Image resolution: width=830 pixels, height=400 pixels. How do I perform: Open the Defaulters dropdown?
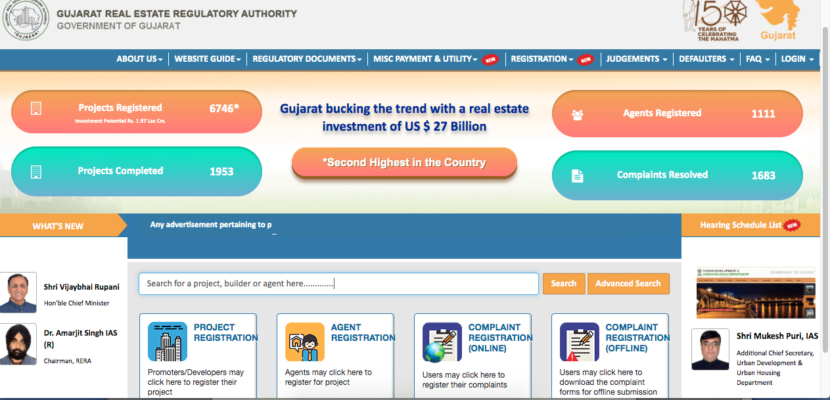coord(707,59)
